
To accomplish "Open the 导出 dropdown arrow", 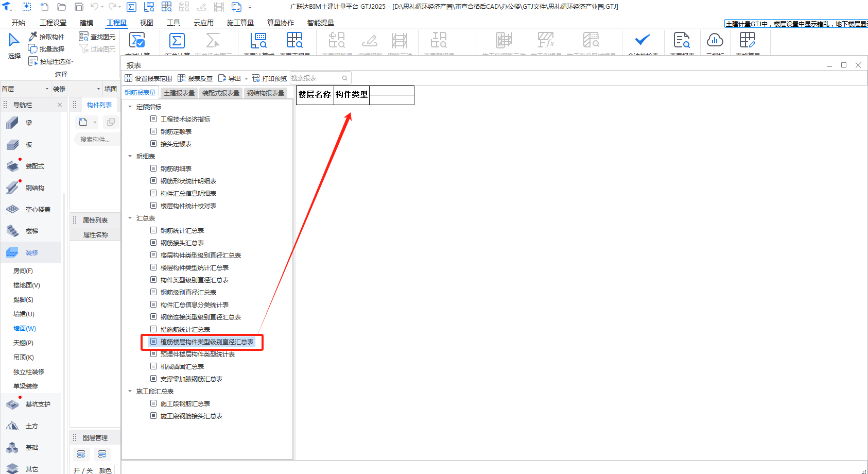I will (x=246, y=79).
